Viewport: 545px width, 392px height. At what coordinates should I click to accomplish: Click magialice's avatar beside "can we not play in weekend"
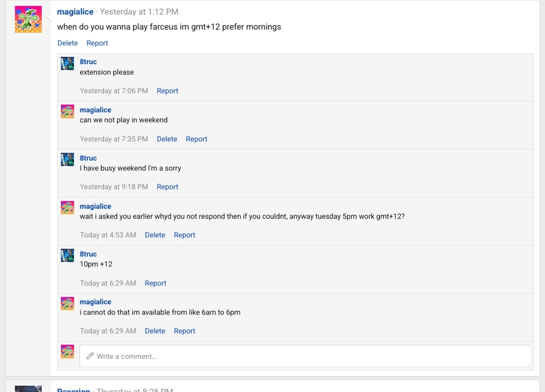[67, 112]
